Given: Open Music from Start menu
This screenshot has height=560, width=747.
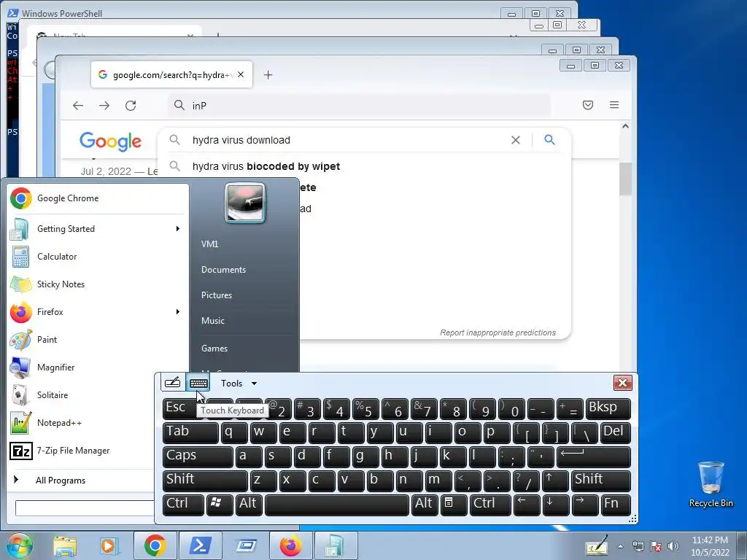Looking at the screenshot, I should (213, 321).
